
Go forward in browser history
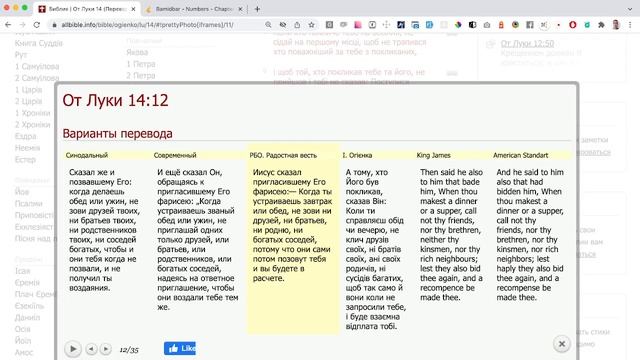[x=22, y=25]
